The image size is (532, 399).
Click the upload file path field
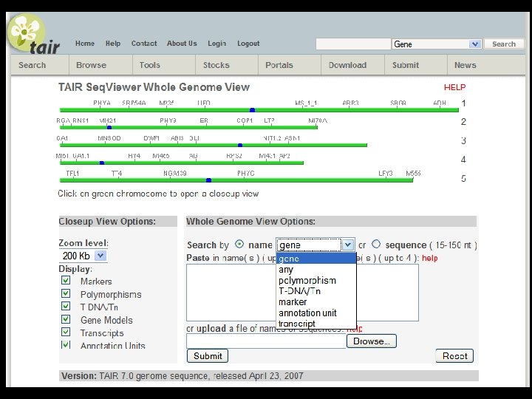coord(266,341)
